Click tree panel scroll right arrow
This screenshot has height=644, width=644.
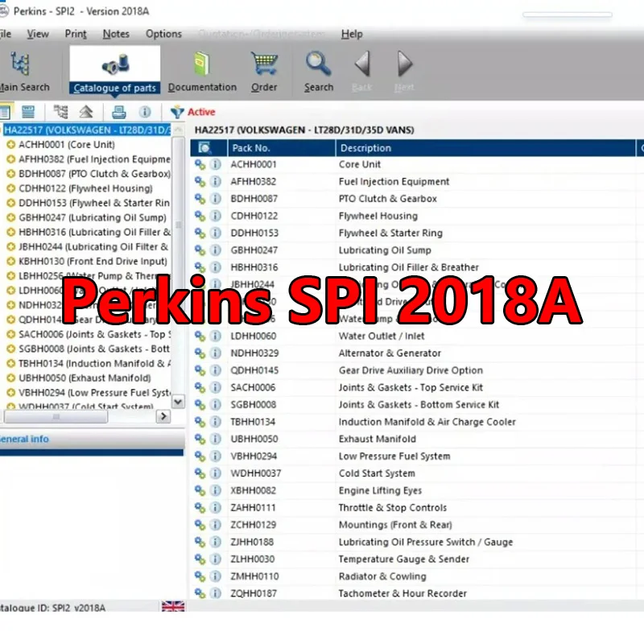[163, 416]
